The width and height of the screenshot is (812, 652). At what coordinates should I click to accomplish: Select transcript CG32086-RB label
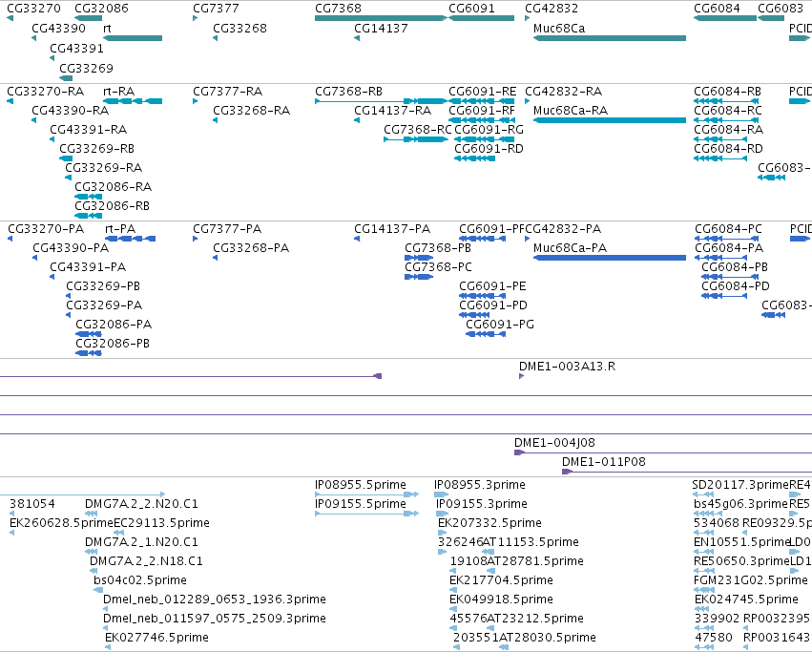coord(112,206)
